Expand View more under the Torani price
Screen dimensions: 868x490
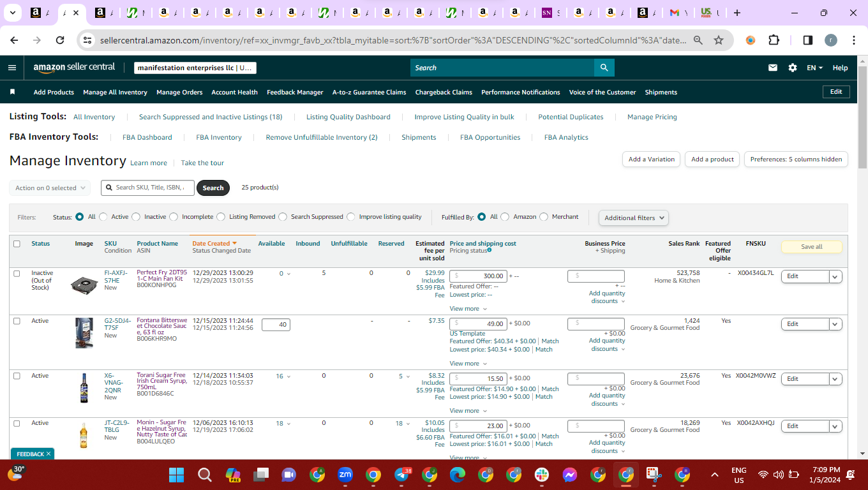(x=468, y=411)
